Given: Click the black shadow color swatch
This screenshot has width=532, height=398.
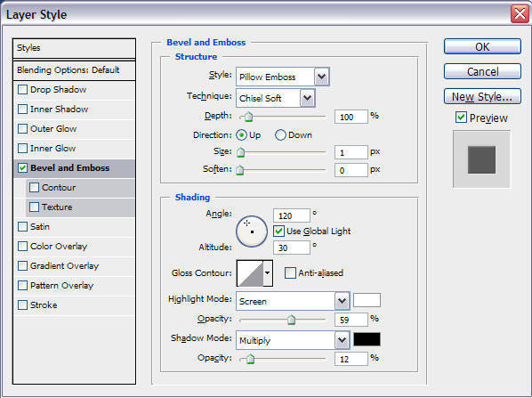Looking at the screenshot, I should 367,339.
